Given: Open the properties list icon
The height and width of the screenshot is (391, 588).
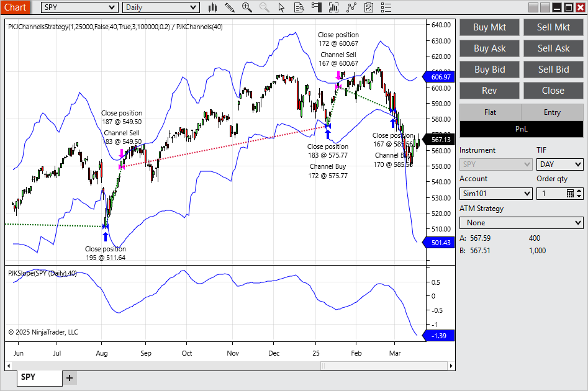Looking at the screenshot, I should tap(386, 7).
